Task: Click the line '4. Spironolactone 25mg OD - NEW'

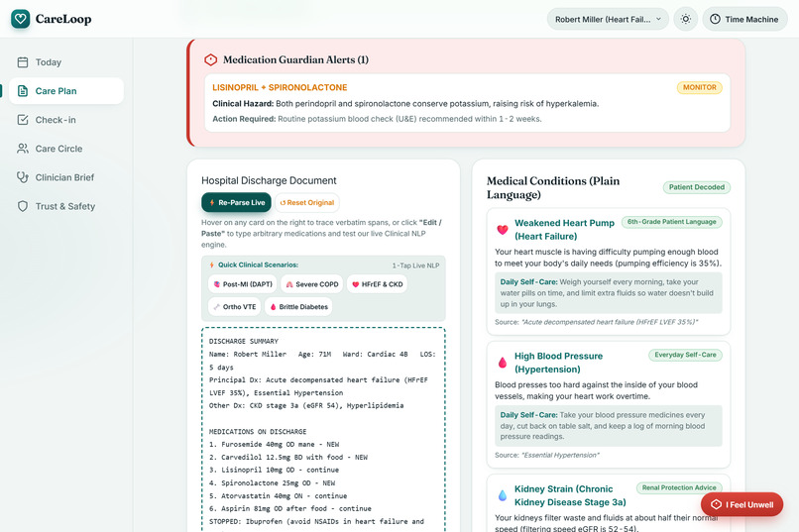Action: pyautogui.click(x=272, y=483)
